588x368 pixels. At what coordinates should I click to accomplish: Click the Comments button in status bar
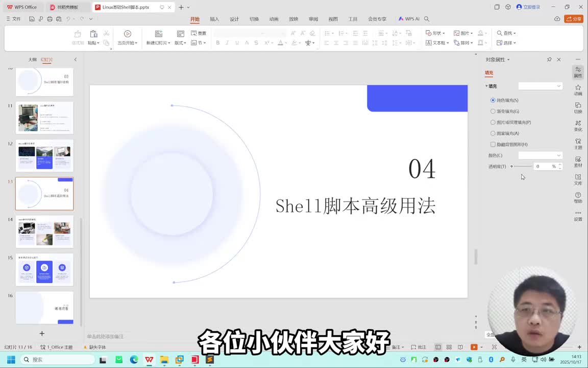[419, 347]
